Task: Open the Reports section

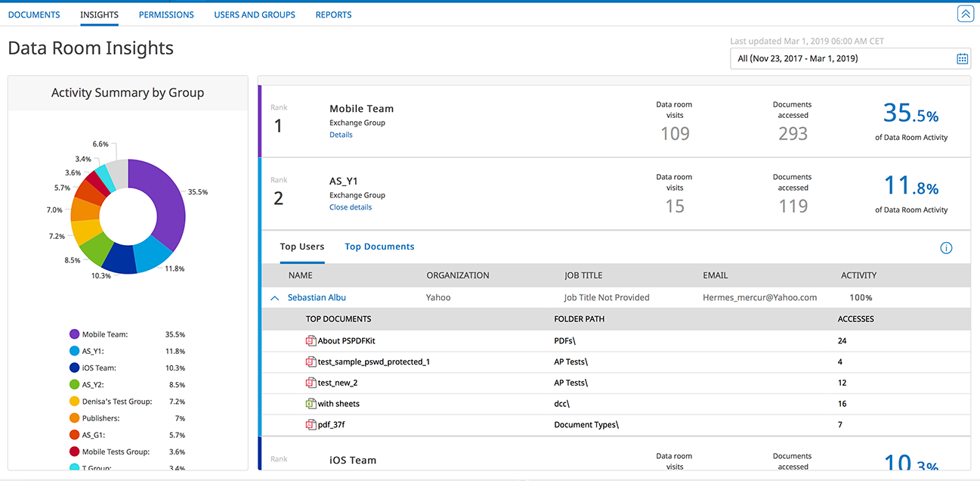Action: coord(333,14)
